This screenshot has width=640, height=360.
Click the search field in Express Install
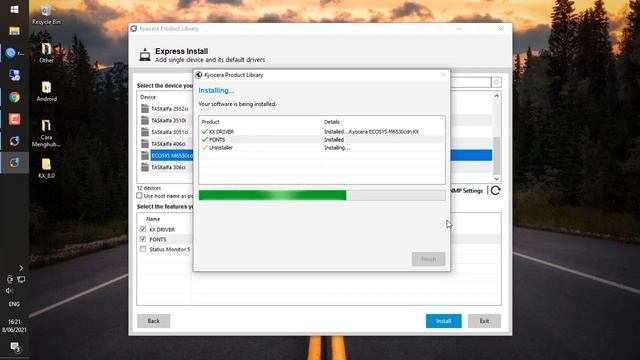click(470, 82)
